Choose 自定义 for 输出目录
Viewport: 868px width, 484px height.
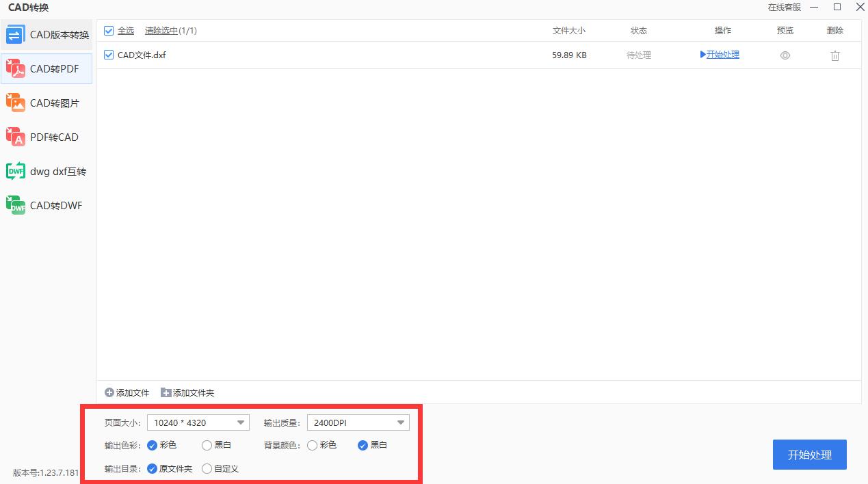207,469
